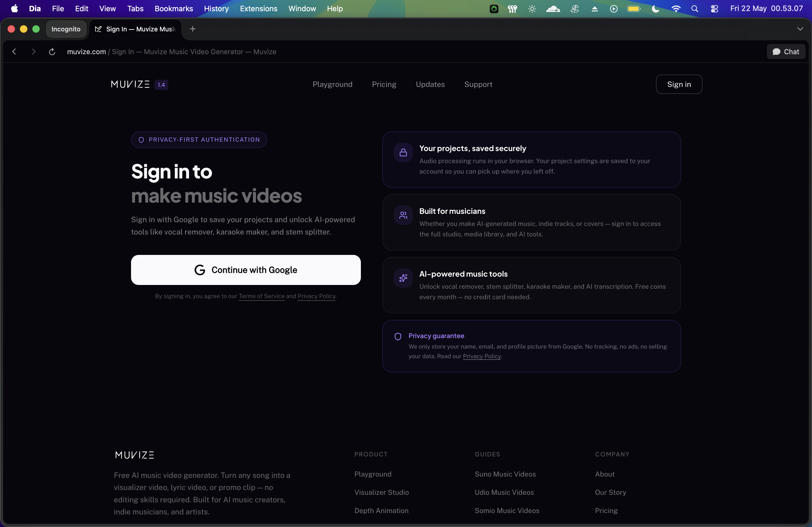Open the Tabs menu
The width and height of the screenshot is (812, 527).
pos(135,9)
